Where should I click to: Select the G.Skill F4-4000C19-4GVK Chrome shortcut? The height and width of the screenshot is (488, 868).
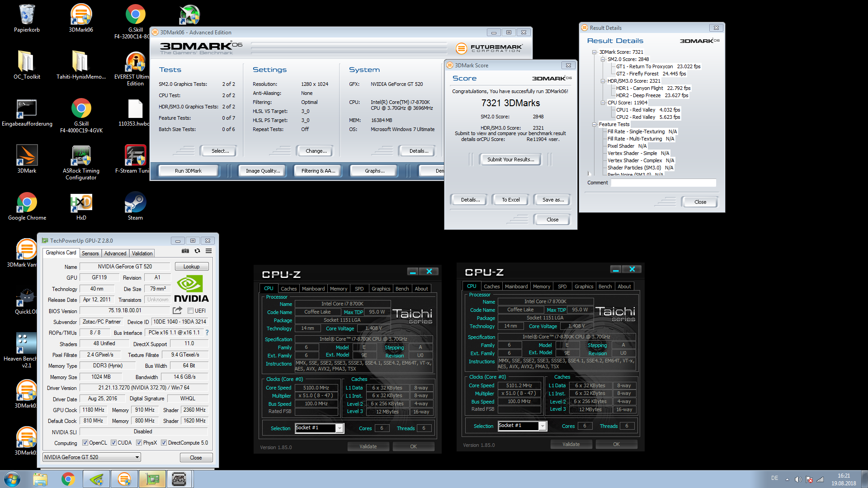coord(81,115)
